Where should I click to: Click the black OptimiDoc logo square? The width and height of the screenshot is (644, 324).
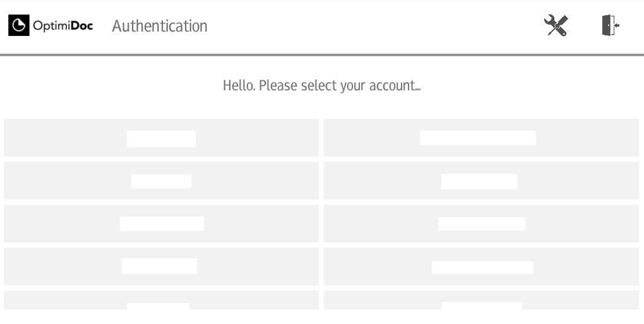19,25
